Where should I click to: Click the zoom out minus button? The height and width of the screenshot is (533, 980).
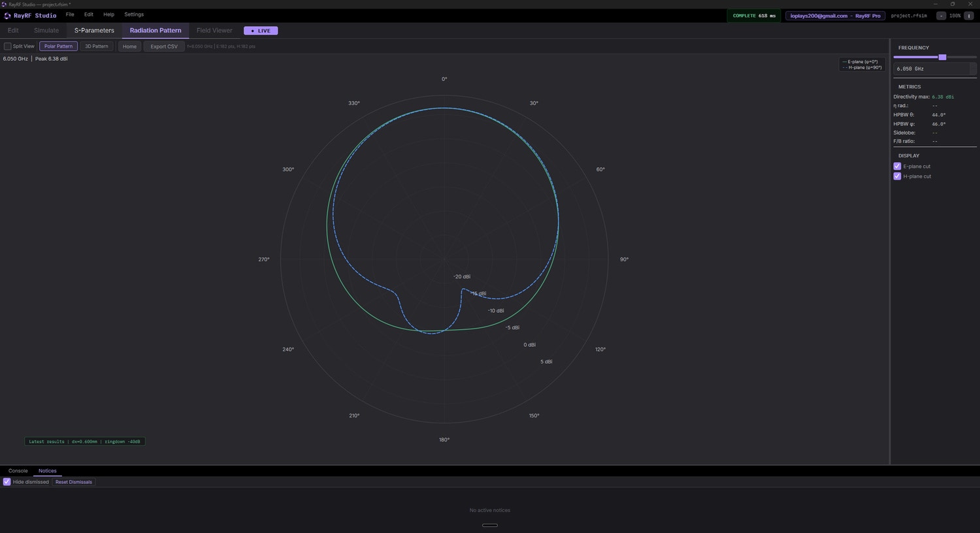pos(941,16)
